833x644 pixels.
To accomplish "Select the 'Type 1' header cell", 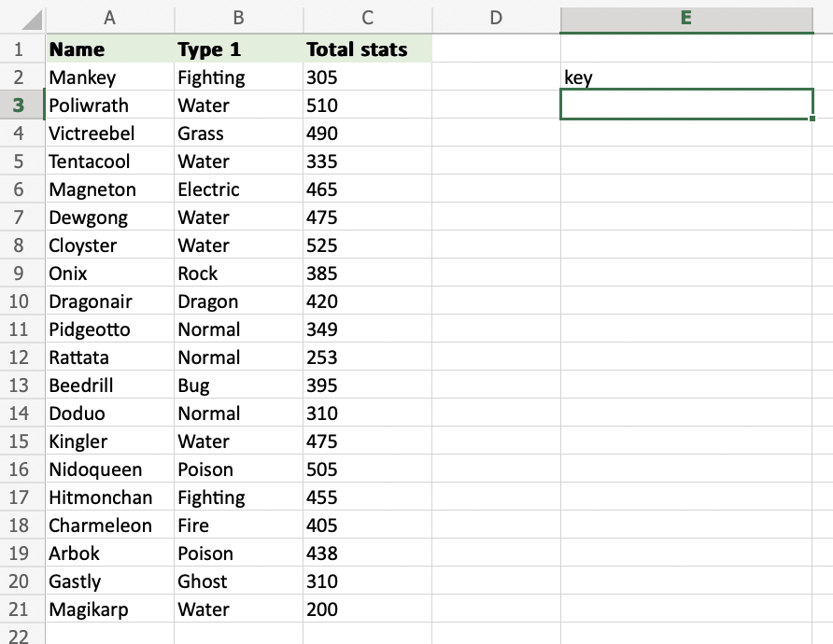I will pos(238,49).
